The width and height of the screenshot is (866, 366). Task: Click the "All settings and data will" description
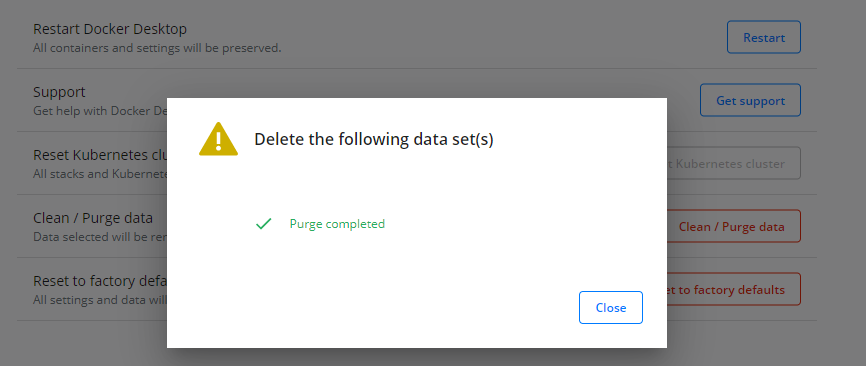100,300
